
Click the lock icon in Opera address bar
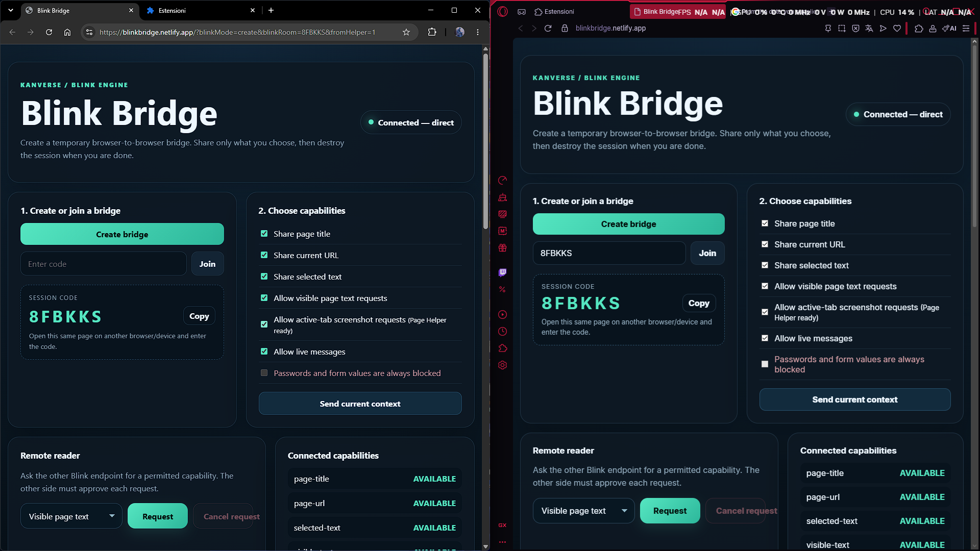(x=565, y=28)
